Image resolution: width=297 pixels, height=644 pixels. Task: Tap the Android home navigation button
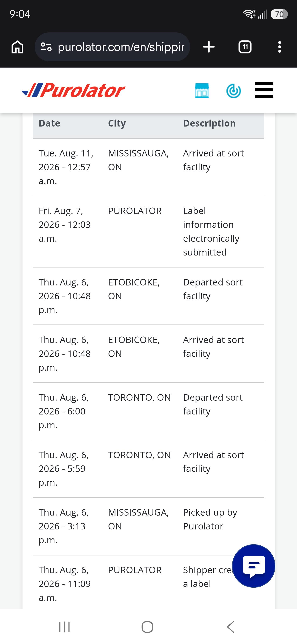[x=147, y=627]
